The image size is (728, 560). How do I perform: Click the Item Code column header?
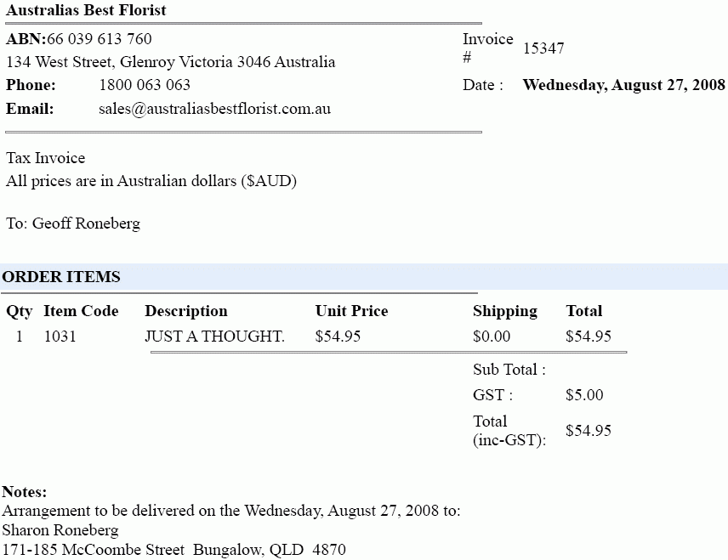(81, 311)
